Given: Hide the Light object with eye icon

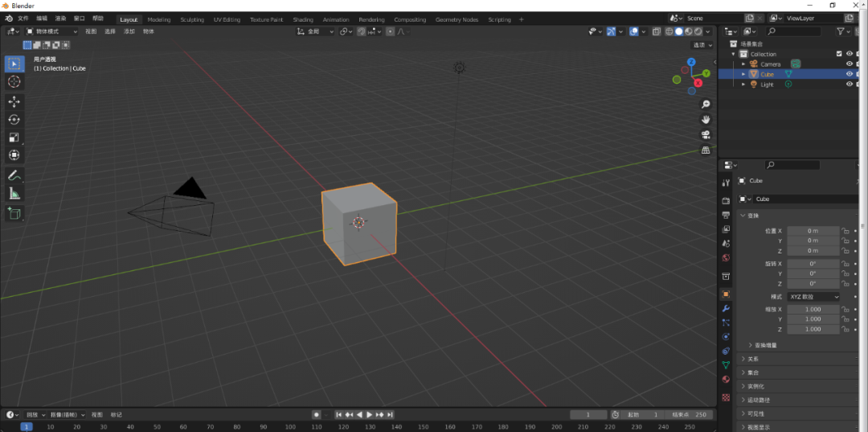Looking at the screenshot, I should point(849,84).
